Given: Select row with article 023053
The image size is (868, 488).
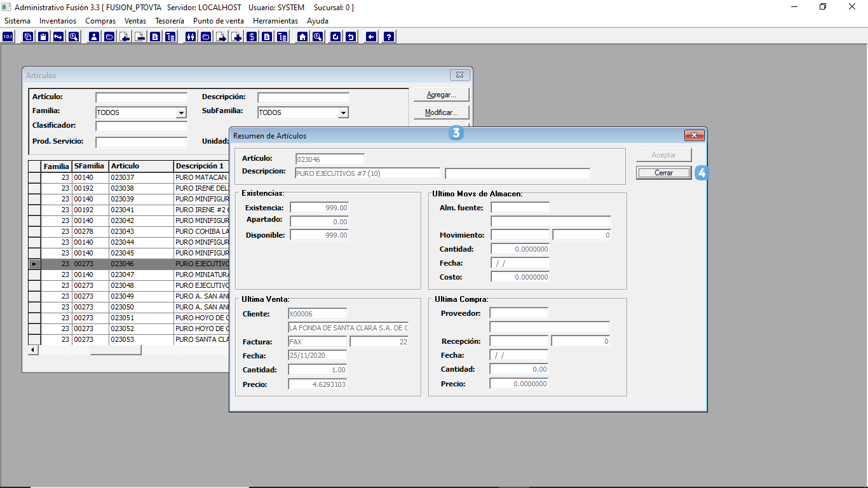Looking at the screenshot, I should (x=128, y=339).
